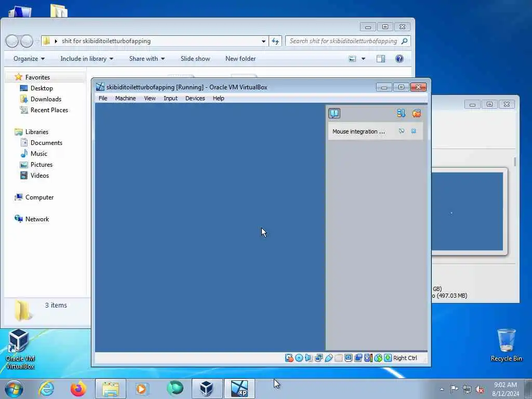Screen dimensions: 532x399
Task: Click the Slide show button
Action: pyautogui.click(x=195, y=59)
